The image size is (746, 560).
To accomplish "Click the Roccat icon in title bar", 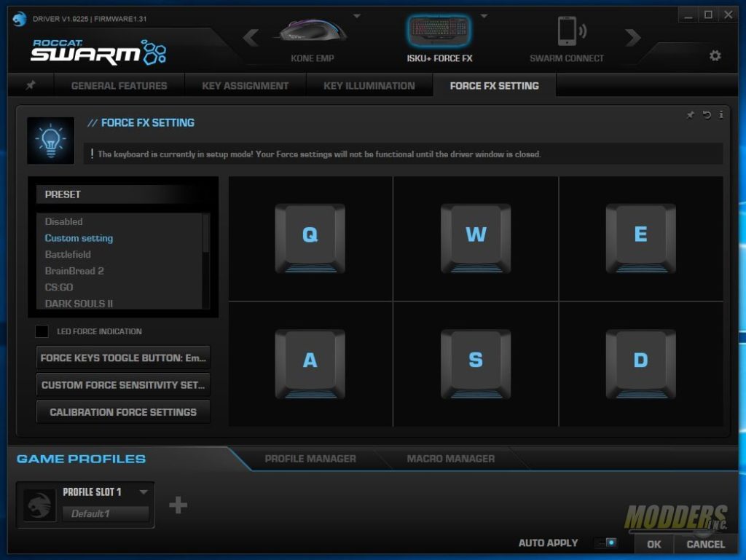I will click(19, 19).
